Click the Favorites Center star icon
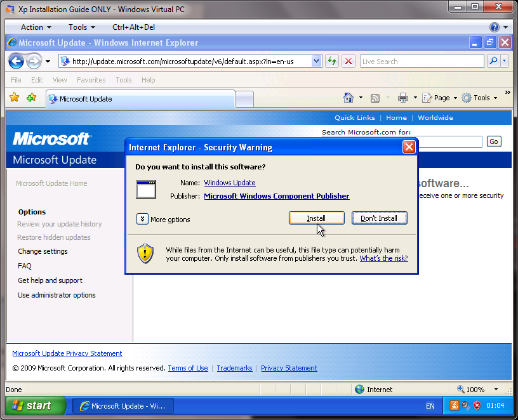The height and width of the screenshot is (420, 518). [x=15, y=98]
